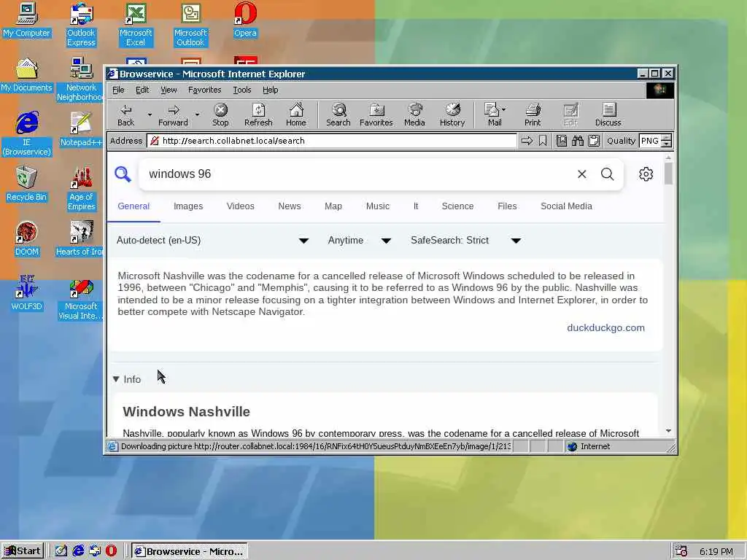This screenshot has width=747, height=560.
Task: Open the Tools menu
Action: click(241, 90)
